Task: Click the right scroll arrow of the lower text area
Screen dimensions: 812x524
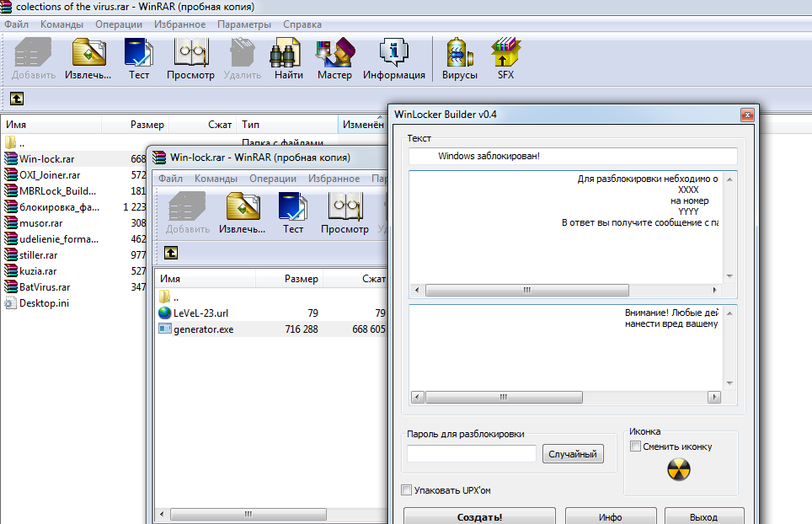Action: pyautogui.click(x=714, y=397)
